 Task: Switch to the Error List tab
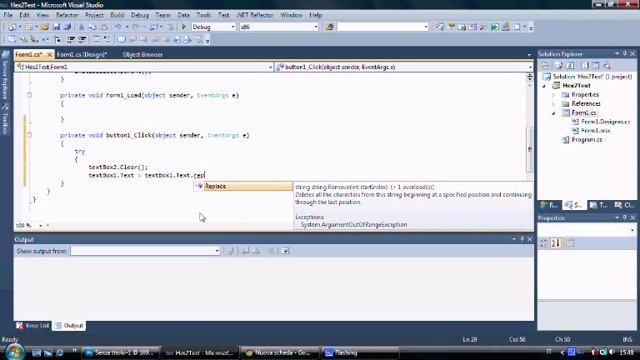[33, 325]
